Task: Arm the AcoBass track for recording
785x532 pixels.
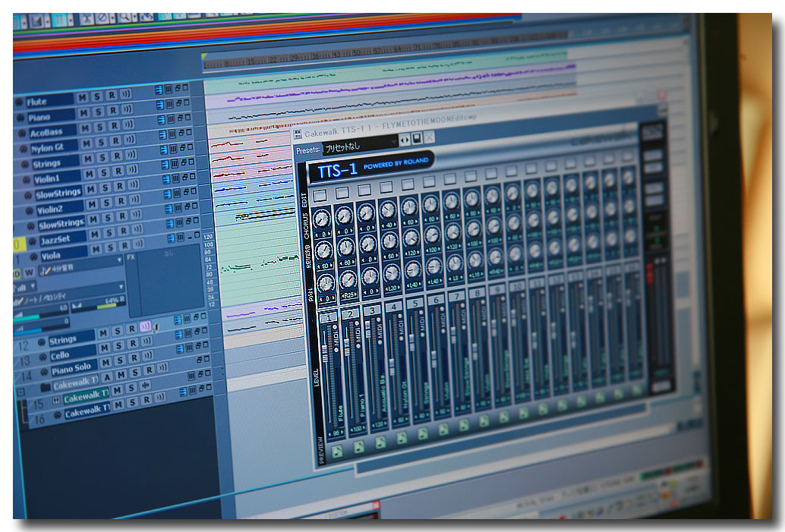Action: 115,126
